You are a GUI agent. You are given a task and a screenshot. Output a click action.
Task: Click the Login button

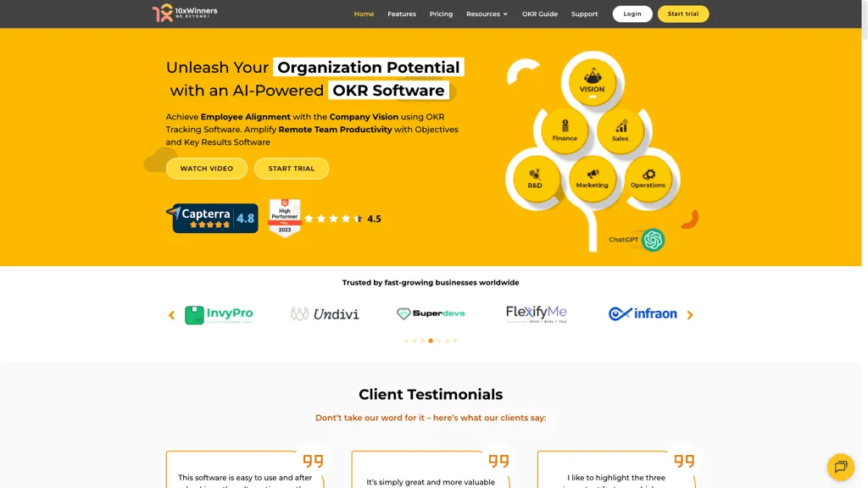pos(632,14)
